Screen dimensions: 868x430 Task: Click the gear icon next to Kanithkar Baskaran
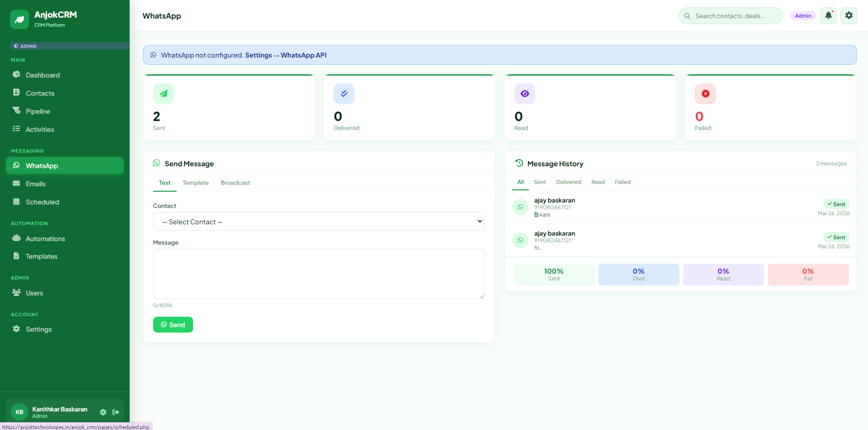click(103, 412)
